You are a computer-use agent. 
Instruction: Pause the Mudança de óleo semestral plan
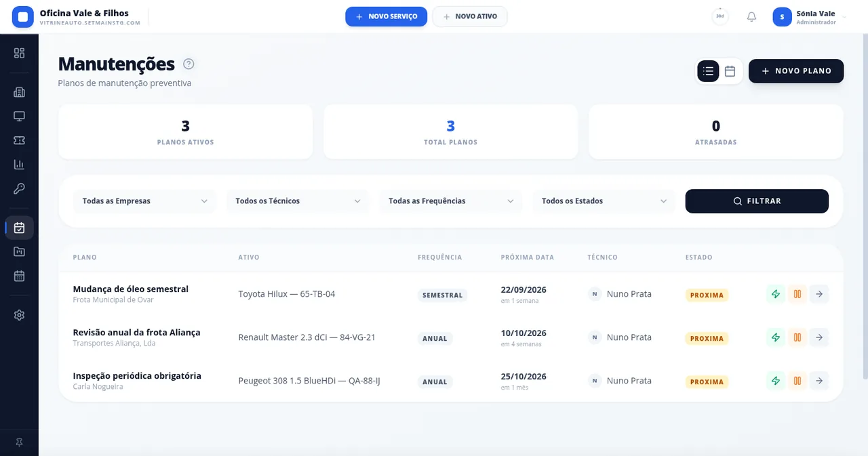coord(797,294)
